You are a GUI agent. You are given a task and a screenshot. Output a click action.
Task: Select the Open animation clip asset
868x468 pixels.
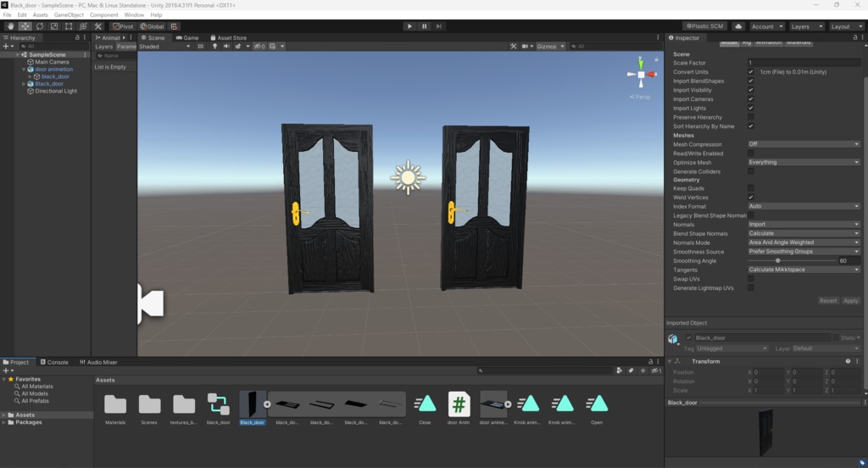[596, 408]
